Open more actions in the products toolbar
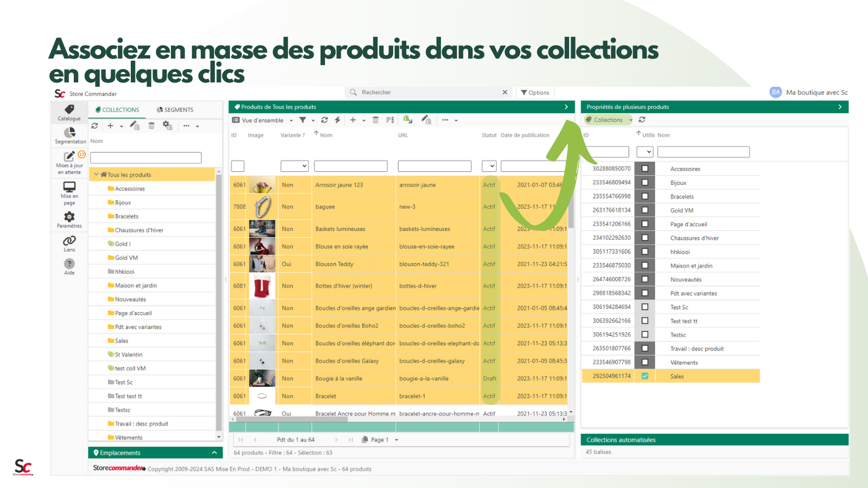868x488 pixels. tap(445, 120)
